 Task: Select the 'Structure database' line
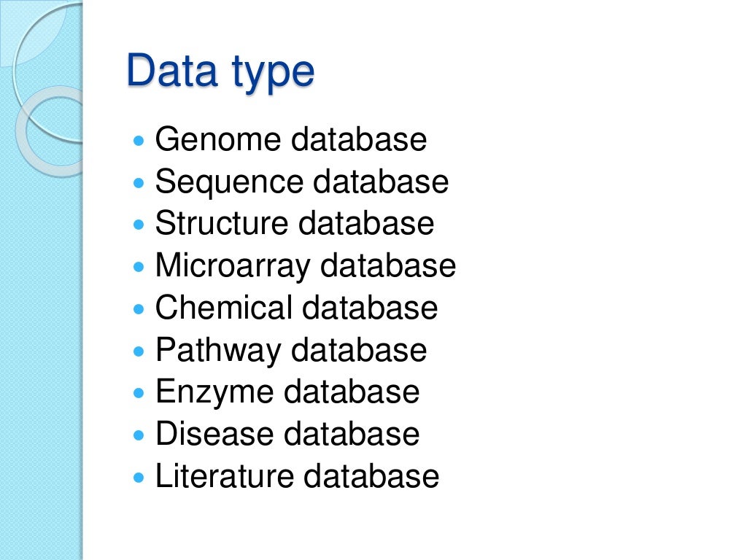(295, 223)
